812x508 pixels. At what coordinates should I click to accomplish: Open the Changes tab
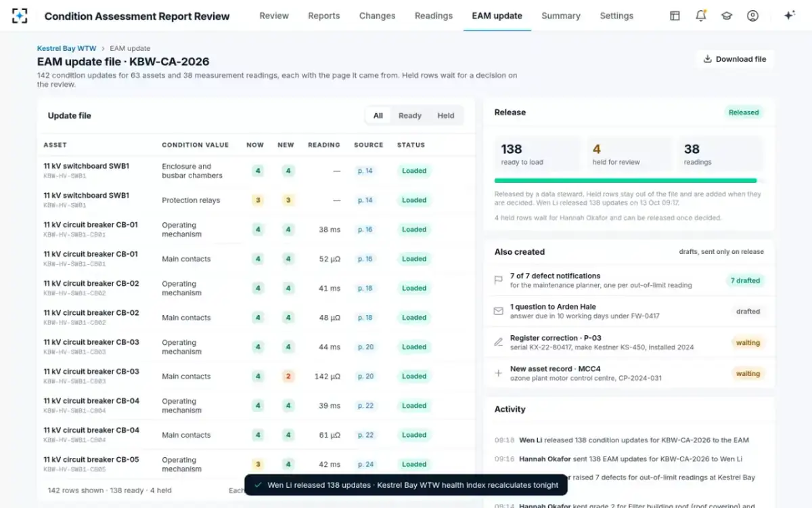point(377,16)
